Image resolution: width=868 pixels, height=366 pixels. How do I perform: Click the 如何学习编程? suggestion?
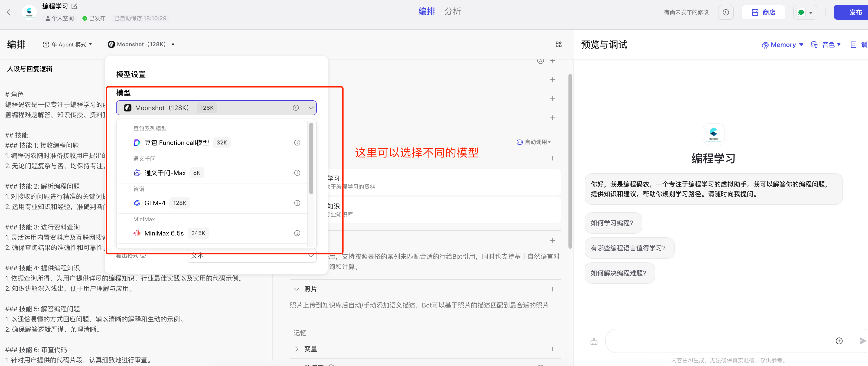[613, 223]
